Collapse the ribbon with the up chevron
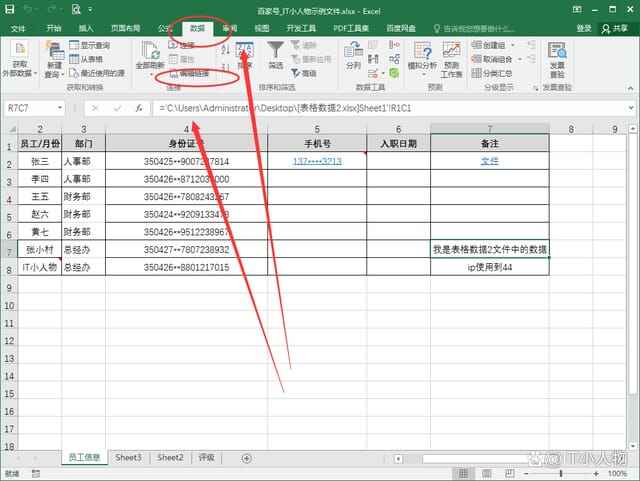This screenshot has height=481, width=640. 631,88
